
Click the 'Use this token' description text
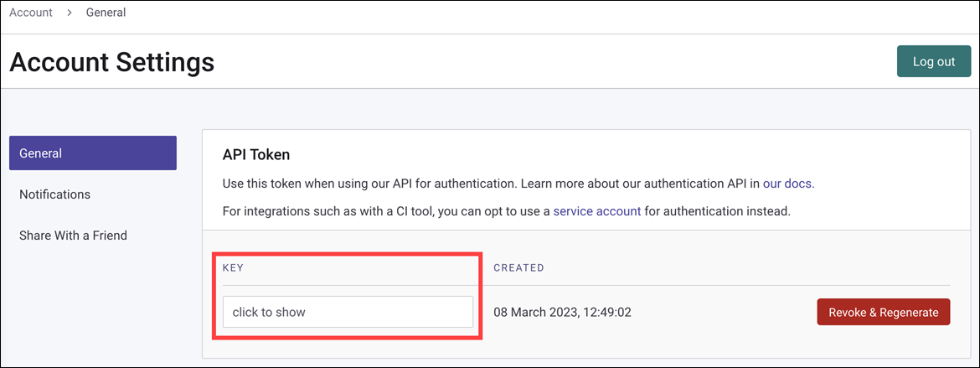(x=370, y=184)
